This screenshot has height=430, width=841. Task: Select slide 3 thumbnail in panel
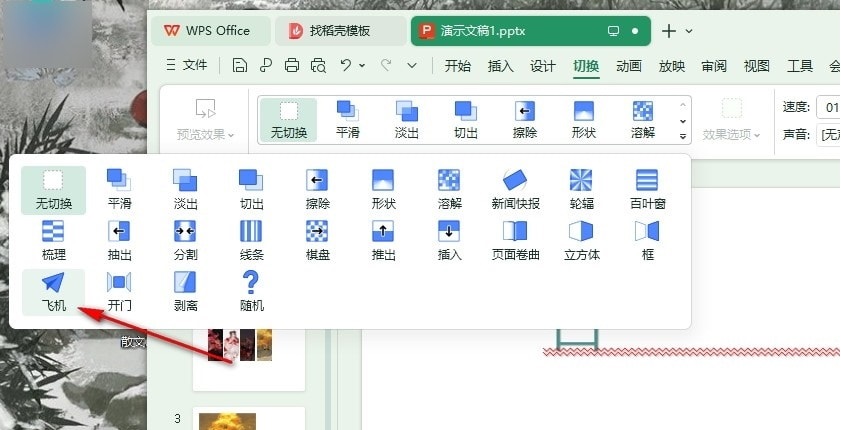tap(247, 419)
